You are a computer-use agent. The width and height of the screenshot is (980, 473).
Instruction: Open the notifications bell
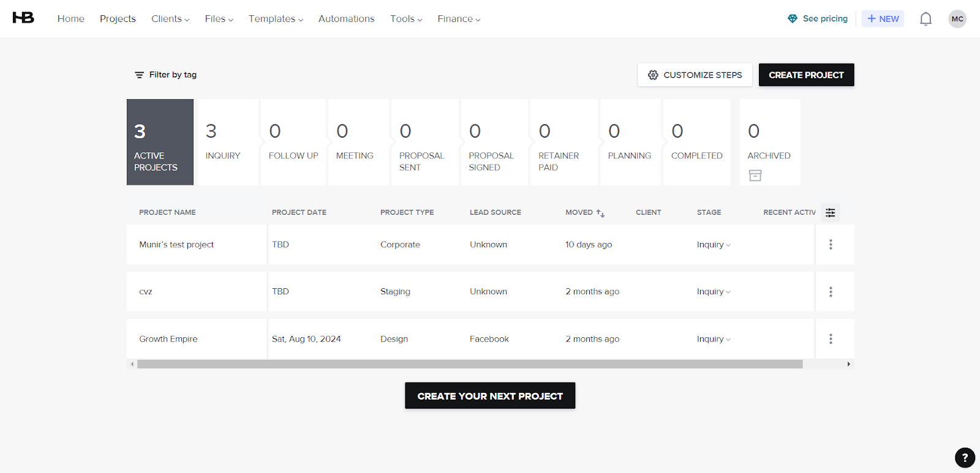(925, 19)
